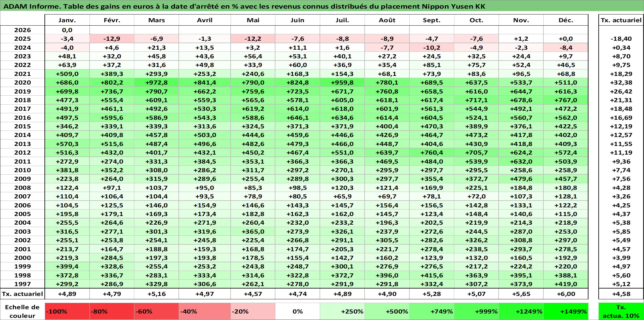Image resolution: width=644 pixels, height=320 pixels.
Task: Select the +509,0 cell for Janv. 2021
Action: pos(67,74)
